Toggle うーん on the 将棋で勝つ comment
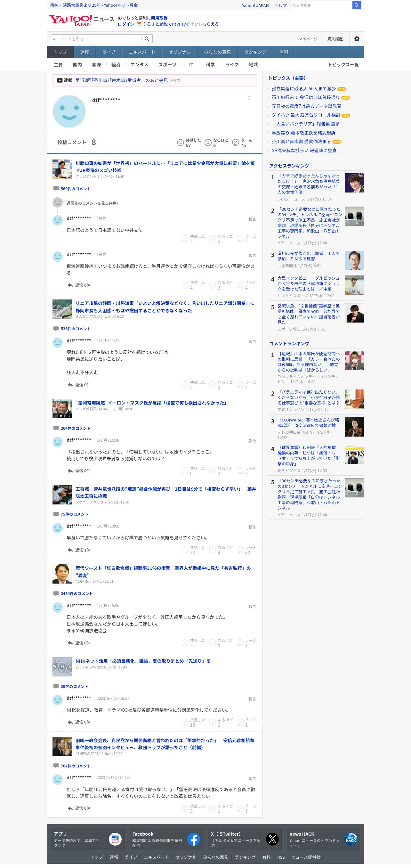 pos(247,550)
